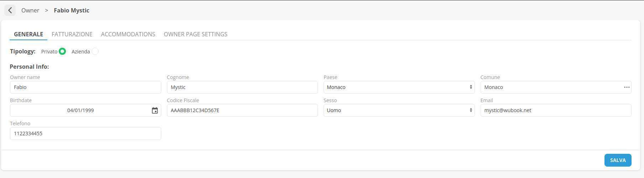This screenshot has width=644, height=178.
Task: Click the three-dots icon in Comune field
Action: click(627, 87)
